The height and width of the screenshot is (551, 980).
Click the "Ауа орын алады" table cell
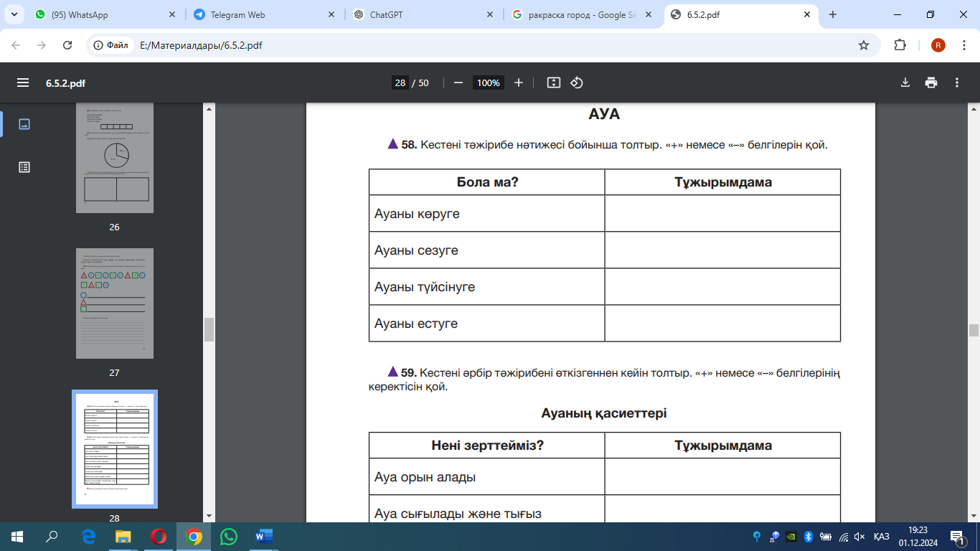point(487,477)
